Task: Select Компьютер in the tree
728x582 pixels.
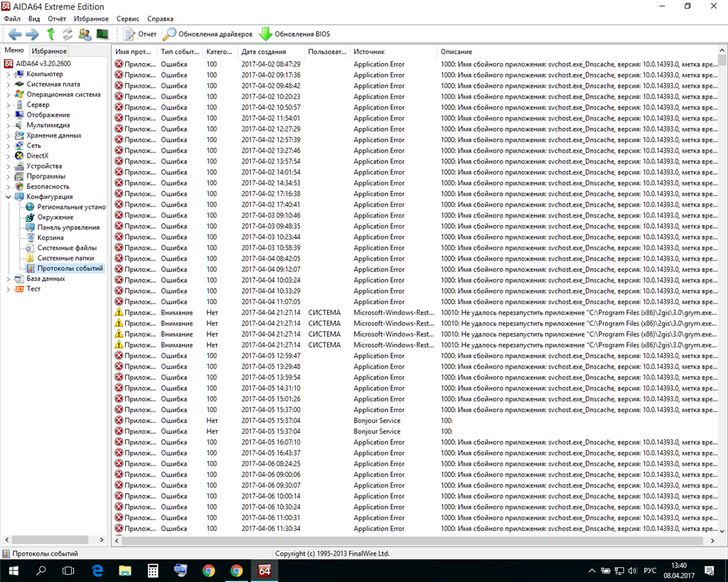Action: (x=45, y=74)
